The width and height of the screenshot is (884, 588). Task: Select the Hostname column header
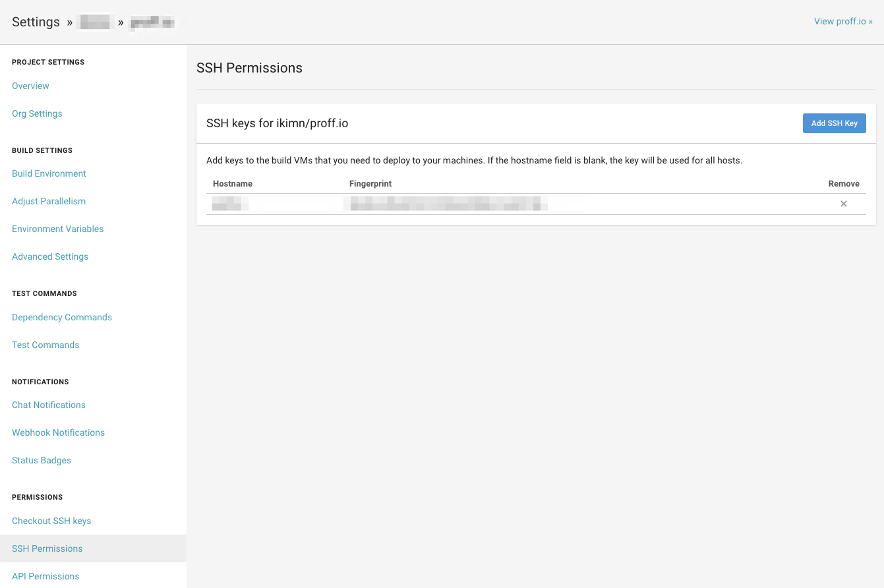point(232,183)
